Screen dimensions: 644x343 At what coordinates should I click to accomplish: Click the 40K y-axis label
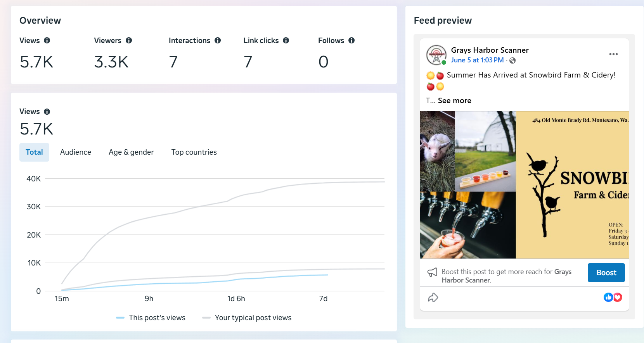pos(34,179)
